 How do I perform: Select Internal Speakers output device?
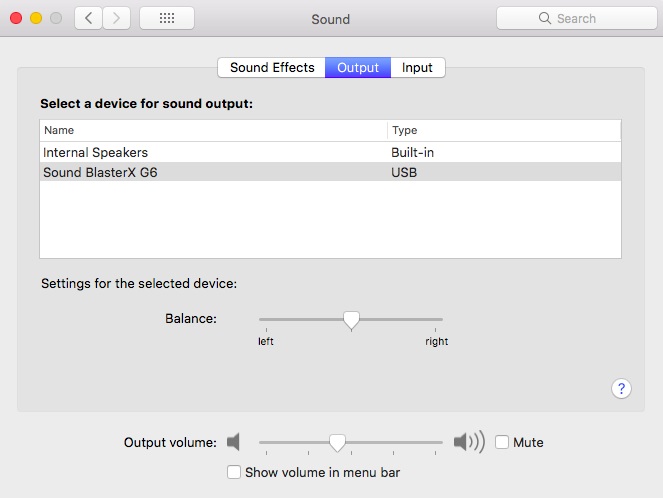[96, 152]
